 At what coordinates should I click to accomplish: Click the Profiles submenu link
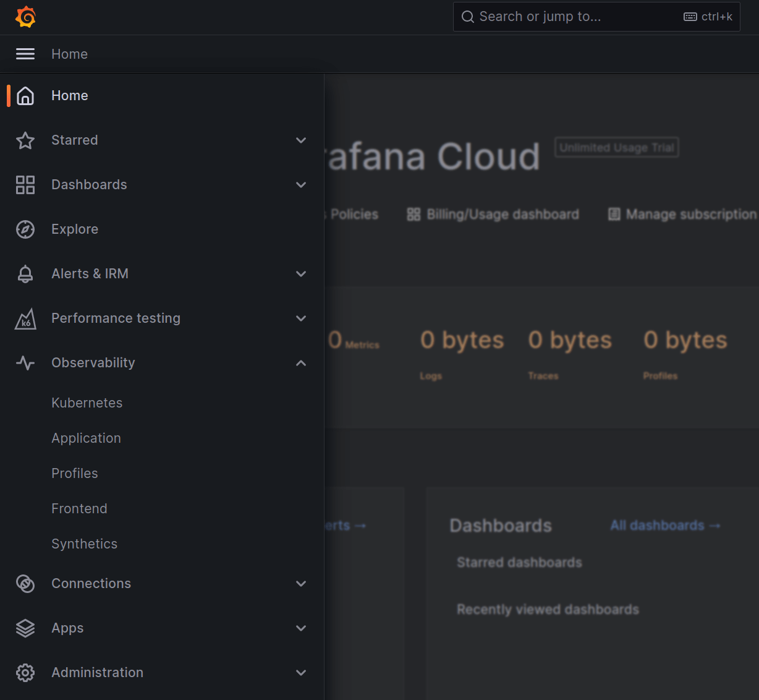pyautogui.click(x=75, y=474)
